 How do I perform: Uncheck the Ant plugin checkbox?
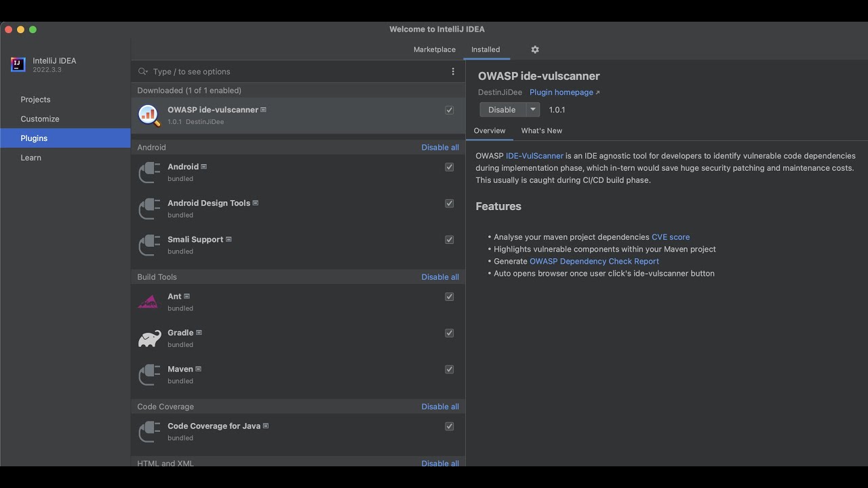[449, 297]
